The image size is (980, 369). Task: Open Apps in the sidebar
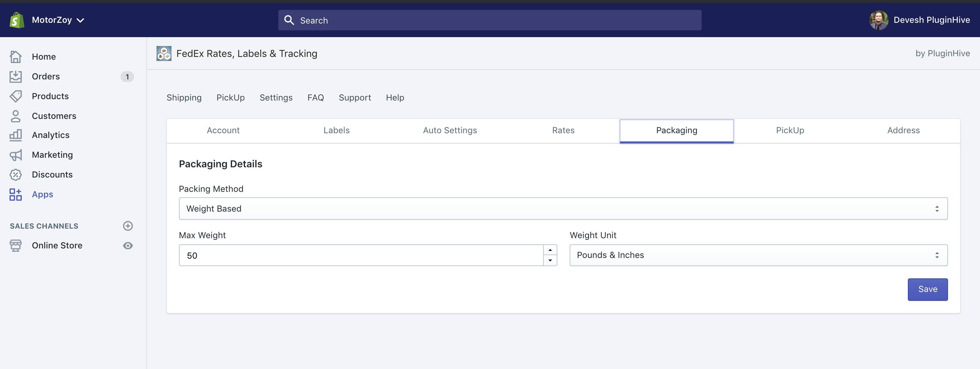coord(43,195)
